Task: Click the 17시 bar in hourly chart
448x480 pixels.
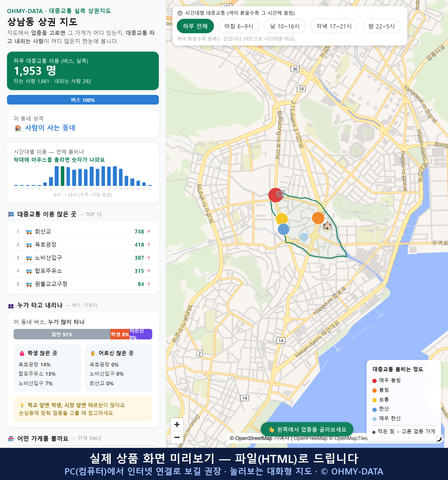Action: tap(115, 176)
